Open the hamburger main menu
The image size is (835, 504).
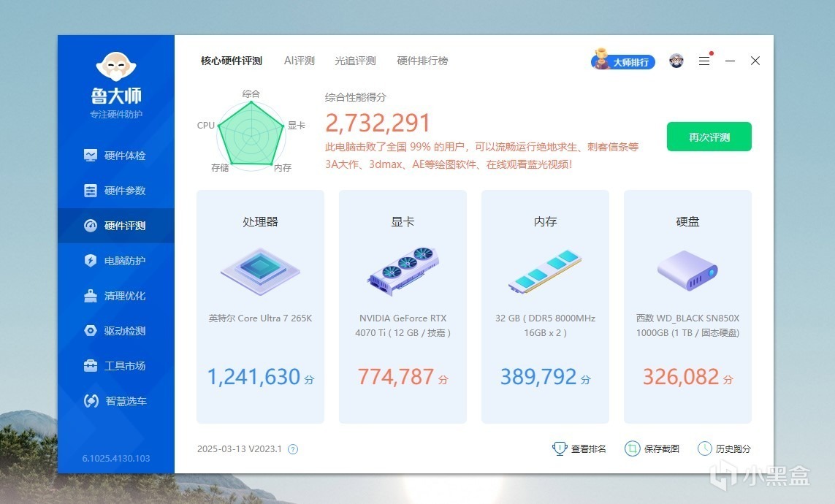(704, 61)
